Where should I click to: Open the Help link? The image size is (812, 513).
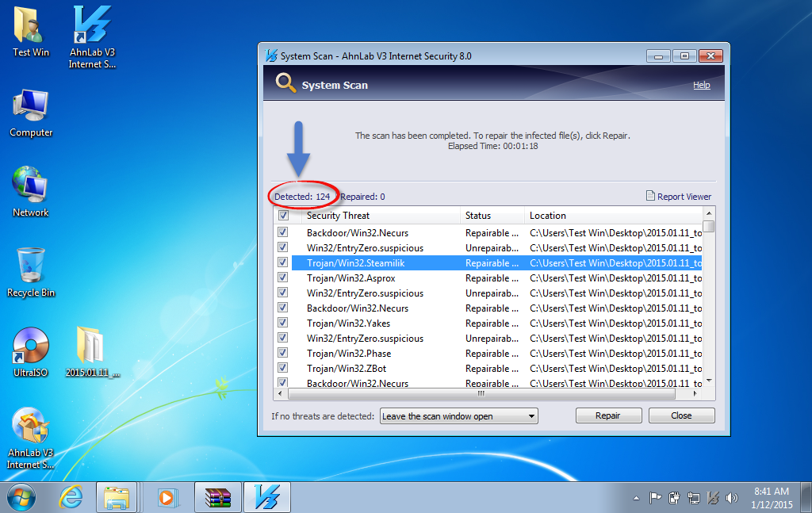702,85
